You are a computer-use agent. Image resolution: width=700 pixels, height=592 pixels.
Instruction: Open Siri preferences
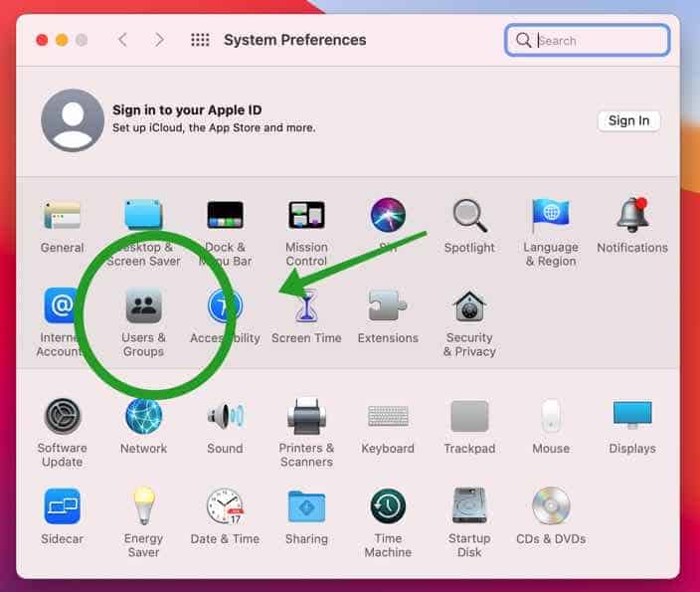coord(388,215)
